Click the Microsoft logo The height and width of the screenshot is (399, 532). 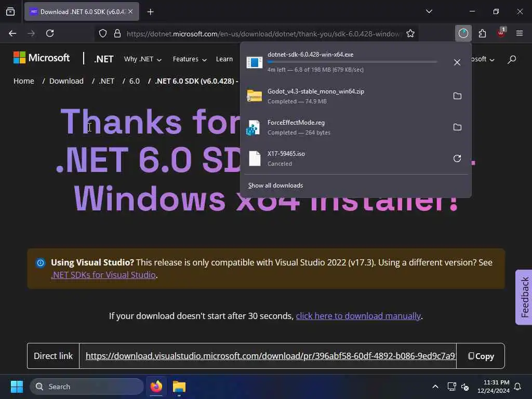42,58
